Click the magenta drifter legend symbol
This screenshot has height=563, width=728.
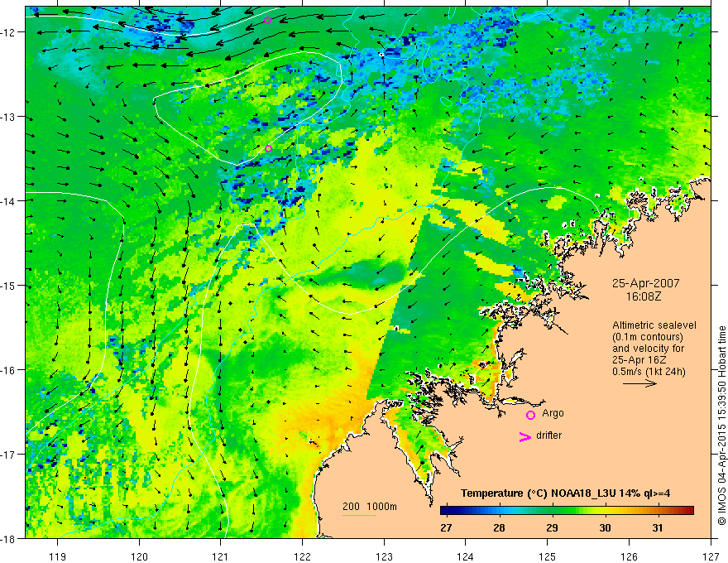point(524,436)
